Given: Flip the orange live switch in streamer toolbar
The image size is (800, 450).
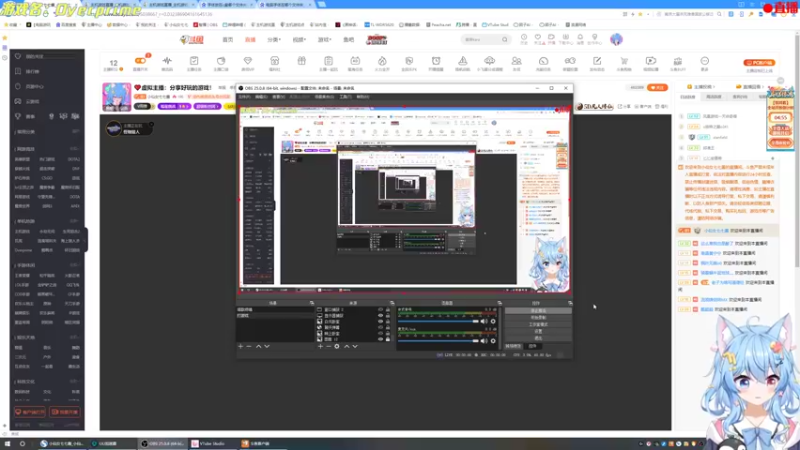Looking at the screenshot, I should [140, 61].
